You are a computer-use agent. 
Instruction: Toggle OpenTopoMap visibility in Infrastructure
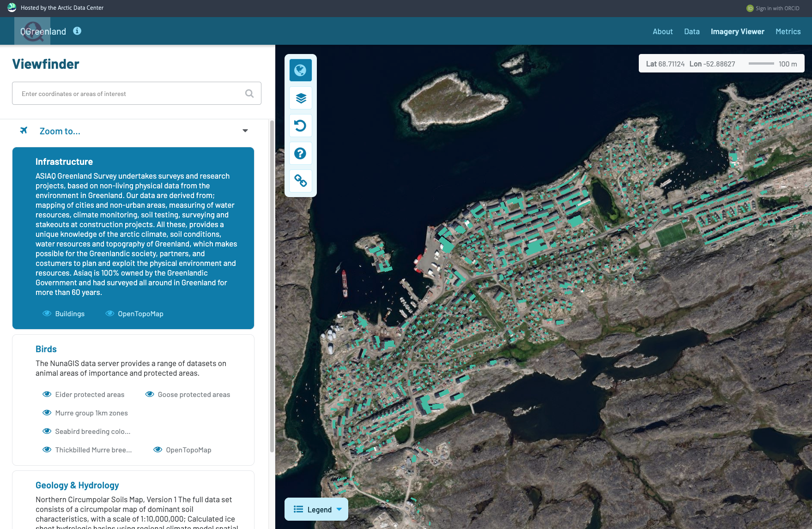[x=110, y=313]
